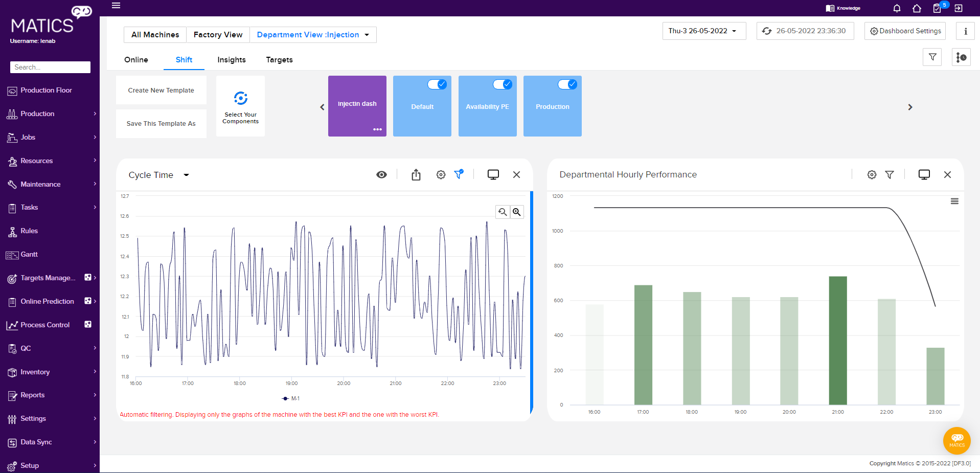Click the sidebar Search field
Viewport: 980px width, 473px height.
tap(50, 67)
